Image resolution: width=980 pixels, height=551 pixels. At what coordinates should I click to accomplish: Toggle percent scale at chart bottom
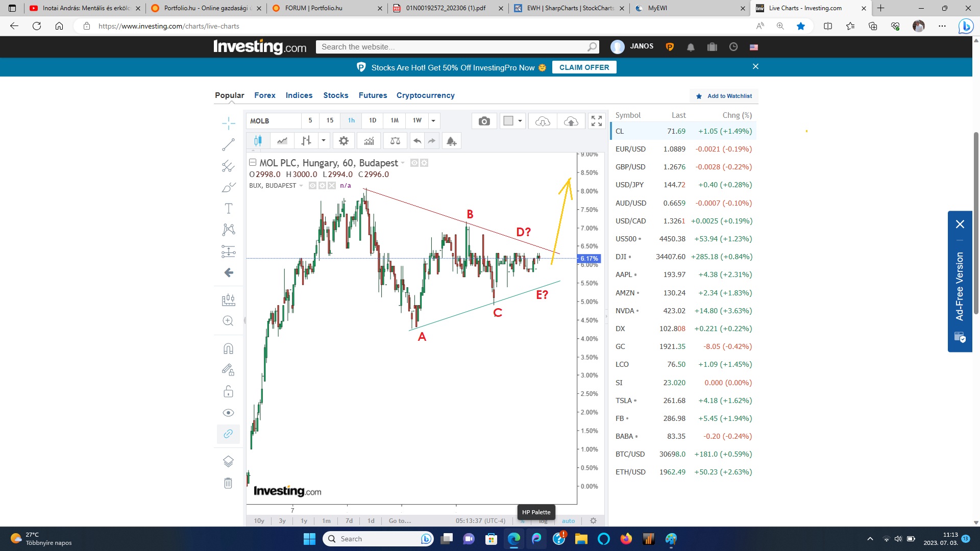(x=523, y=521)
